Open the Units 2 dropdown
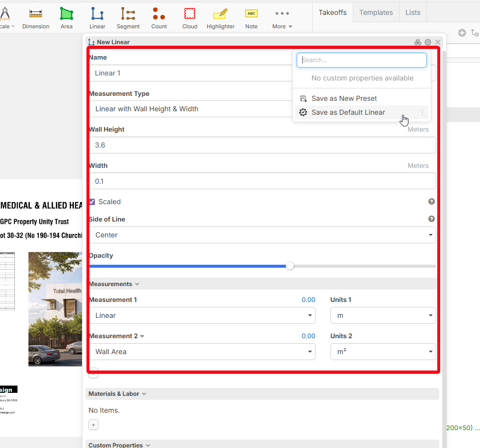 pyautogui.click(x=383, y=352)
